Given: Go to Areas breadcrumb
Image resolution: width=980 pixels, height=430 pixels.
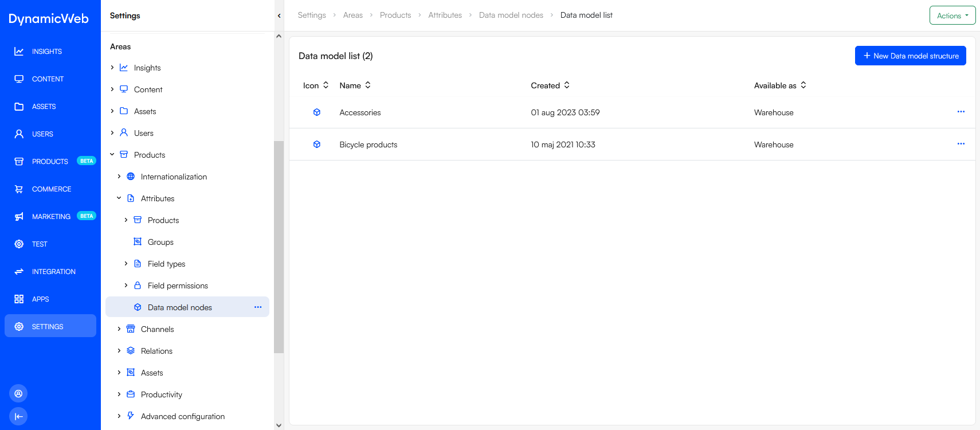Looking at the screenshot, I should click(x=353, y=15).
